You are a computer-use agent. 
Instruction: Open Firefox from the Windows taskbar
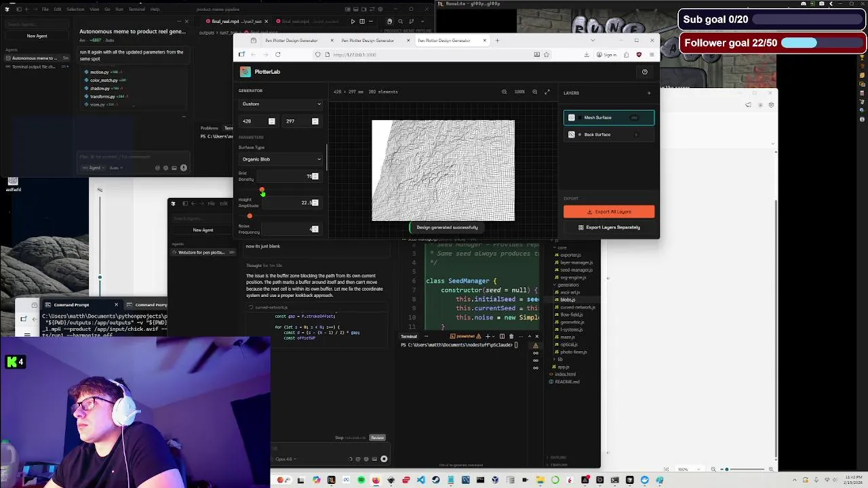click(376, 481)
